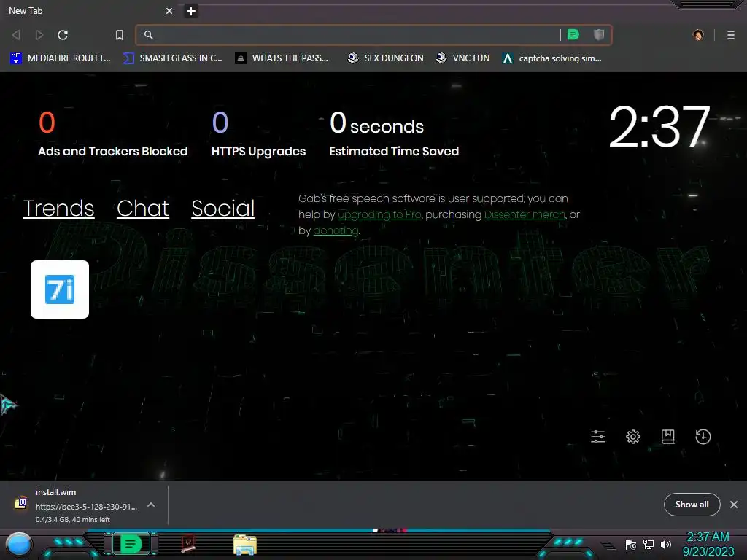Open File Explorer from taskbar

click(245, 544)
